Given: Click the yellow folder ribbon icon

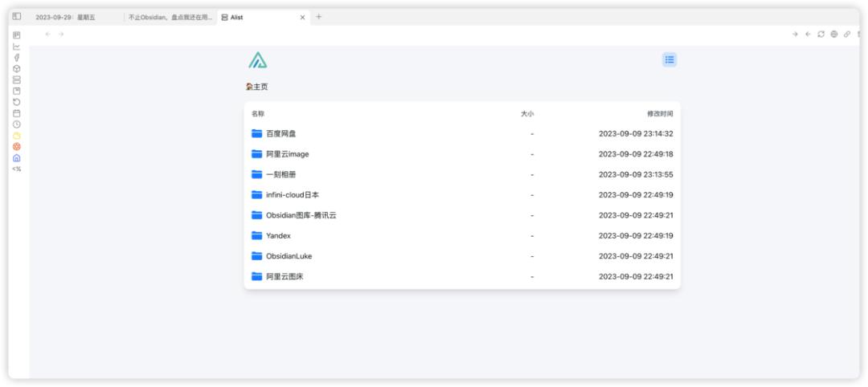Looking at the screenshot, I should point(17,136).
